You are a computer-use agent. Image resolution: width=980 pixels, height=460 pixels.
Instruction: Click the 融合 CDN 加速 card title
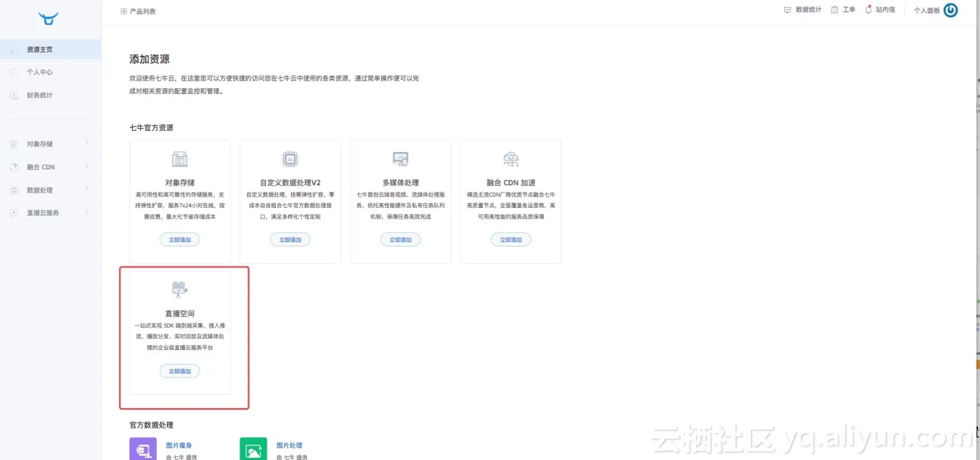[x=510, y=183]
